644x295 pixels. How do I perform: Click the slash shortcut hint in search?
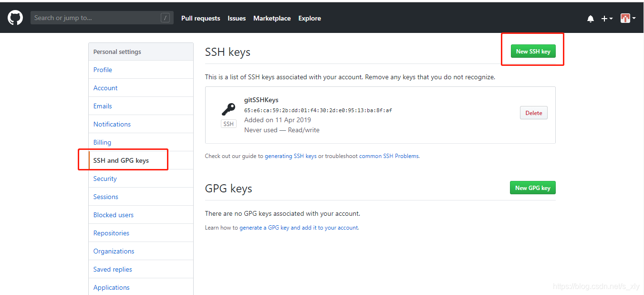point(165,18)
